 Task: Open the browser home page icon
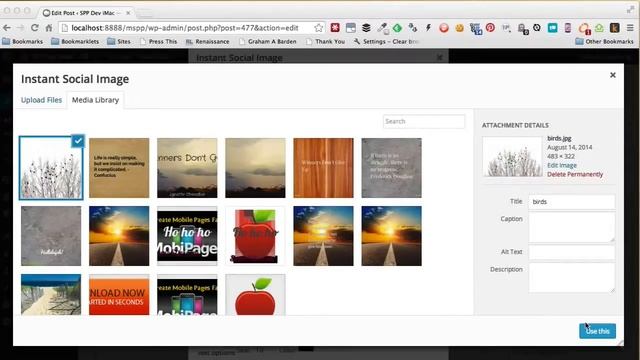pyautogui.click(x=49, y=28)
